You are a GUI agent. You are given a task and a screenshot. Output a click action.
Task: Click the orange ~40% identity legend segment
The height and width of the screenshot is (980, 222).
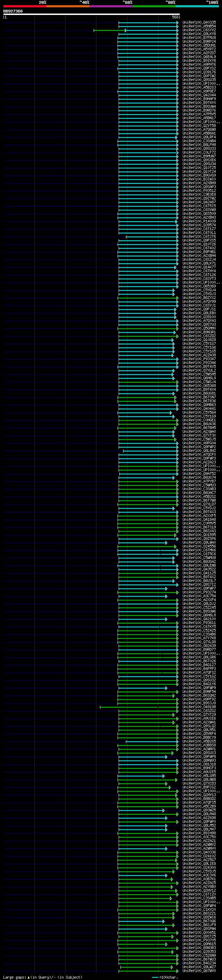coord(68,6)
